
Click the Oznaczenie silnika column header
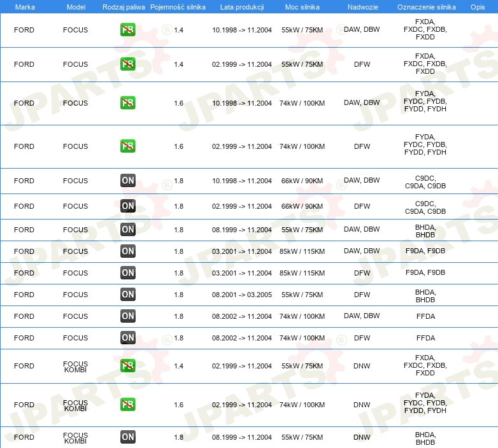click(x=425, y=6)
